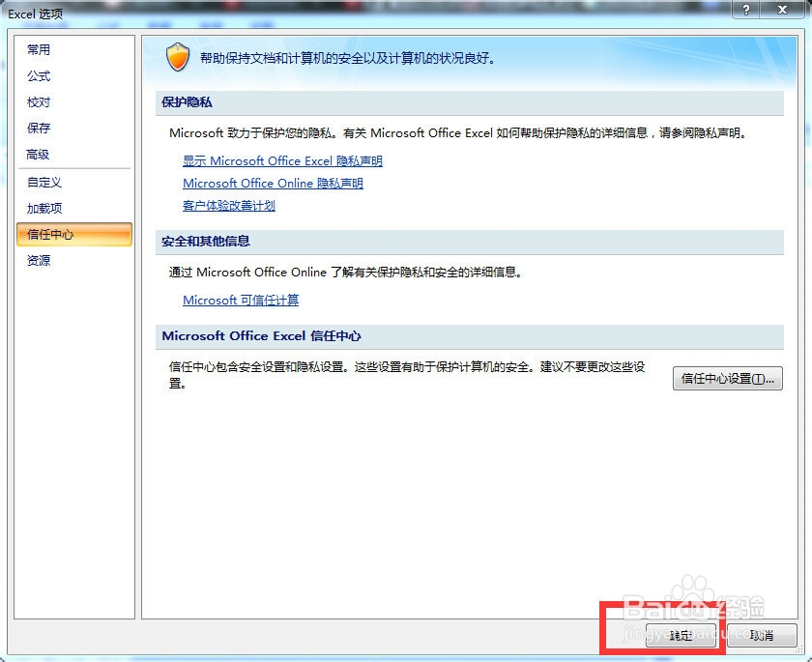812x662 pixels.
Task: Confirm with the 确定 button
Action: click(681, 635)
